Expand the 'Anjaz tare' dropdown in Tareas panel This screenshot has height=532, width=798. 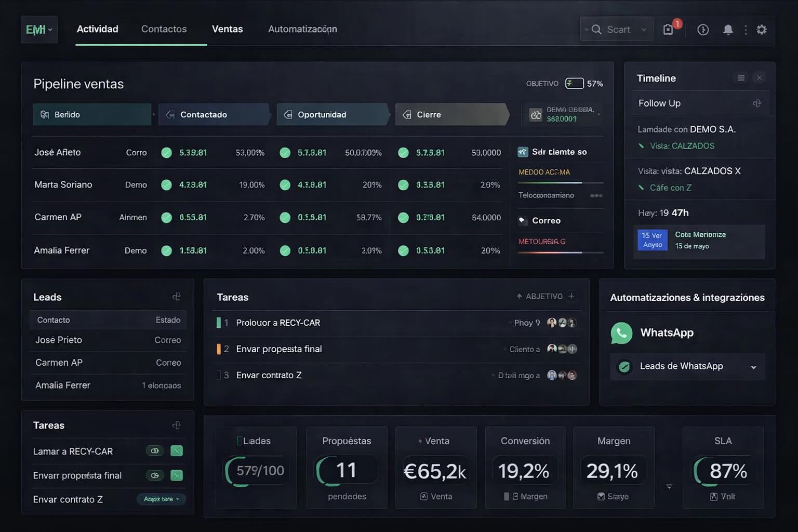tap(161, 499)
